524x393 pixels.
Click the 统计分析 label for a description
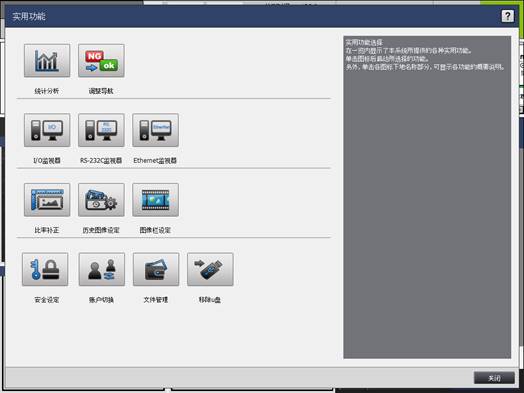pyautogui.click(x=47, y=91)
